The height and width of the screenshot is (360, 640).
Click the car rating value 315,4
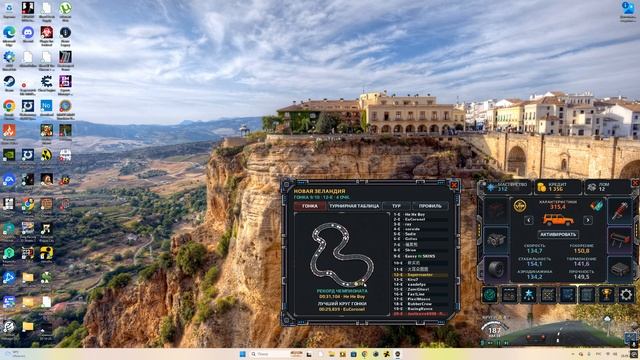558,207
